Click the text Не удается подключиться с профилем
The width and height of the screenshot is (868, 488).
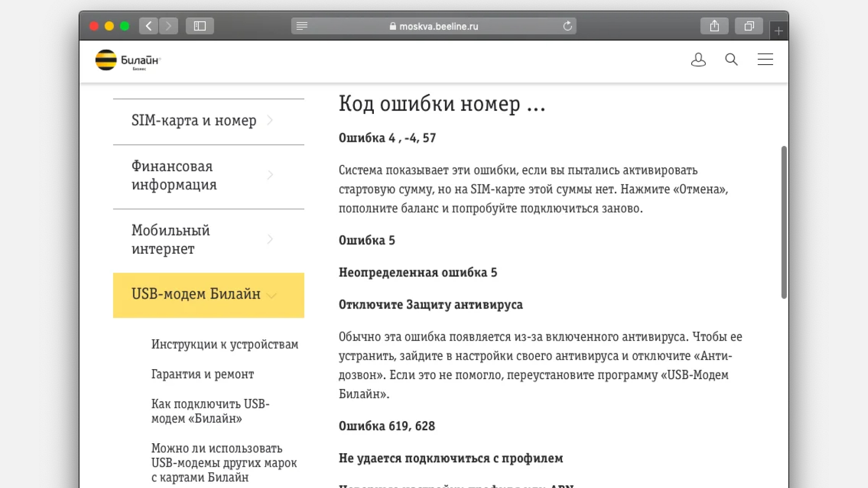(451, 459)
